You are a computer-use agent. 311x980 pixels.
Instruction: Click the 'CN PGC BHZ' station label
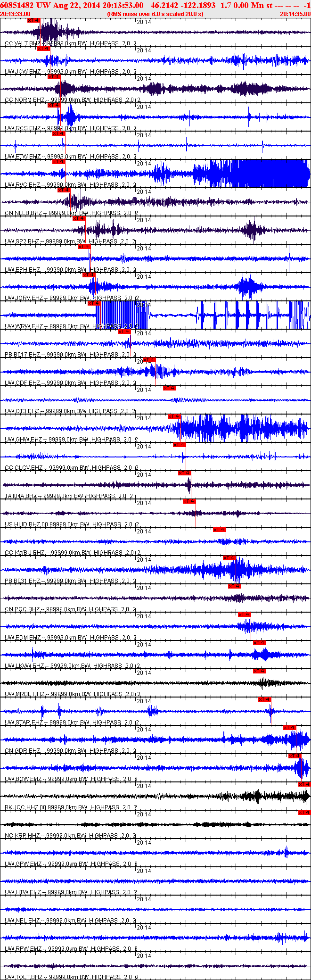point(23,609)
